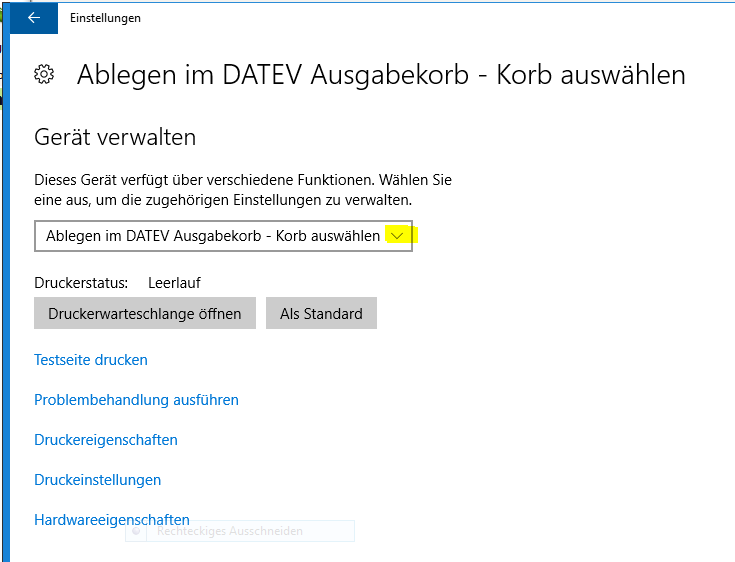Click the "Leerlauf" status value
This screenshot has height=562, width=735.
click(174, 283)
